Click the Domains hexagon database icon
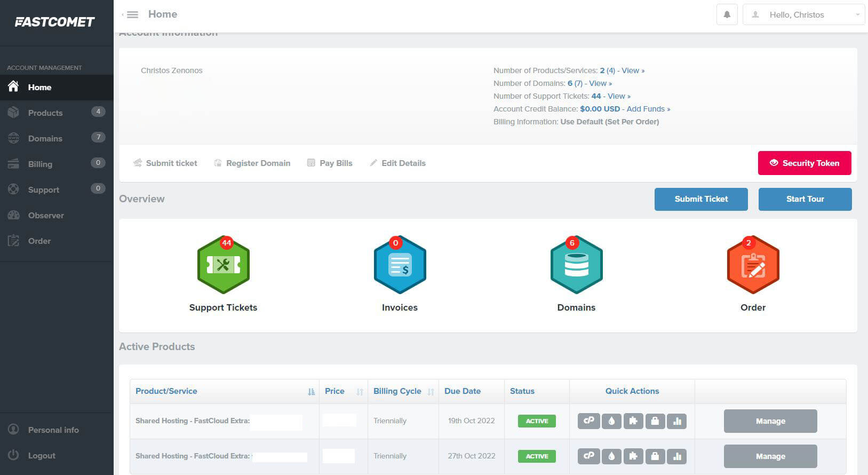The height and width of the screenshot is (475, 868). [x=576, y=265]
